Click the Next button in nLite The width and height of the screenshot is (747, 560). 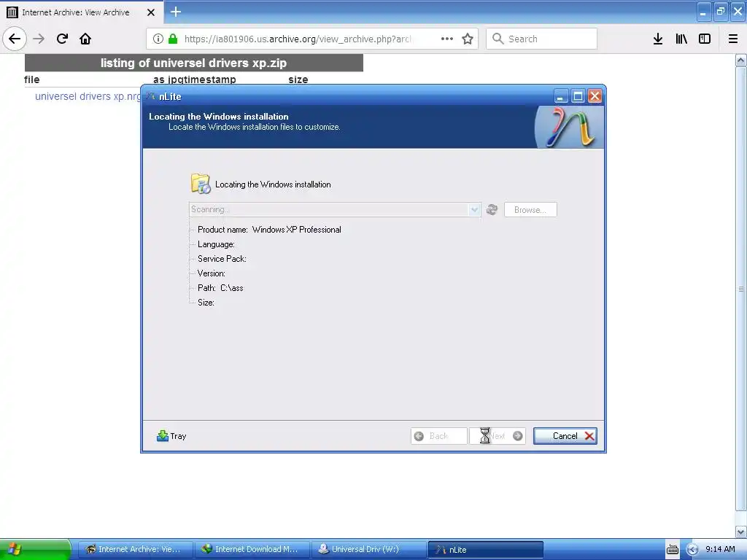[498, 436]
